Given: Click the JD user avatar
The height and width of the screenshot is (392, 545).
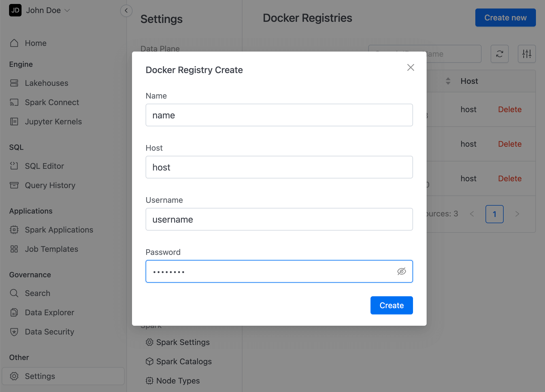Looking at the screenshot, I should [15, 10].
